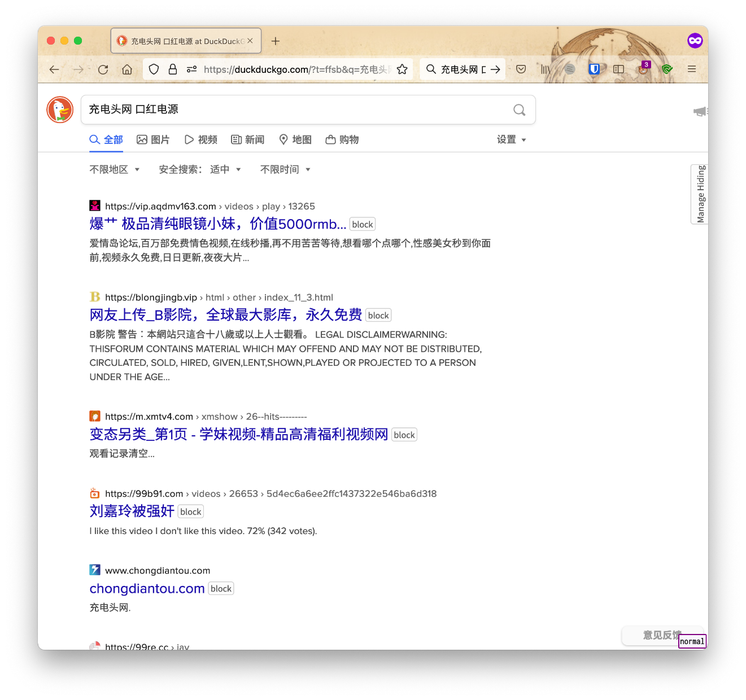
Task: Click block beside 变态另类 result
Action: [x=404, y=435]
